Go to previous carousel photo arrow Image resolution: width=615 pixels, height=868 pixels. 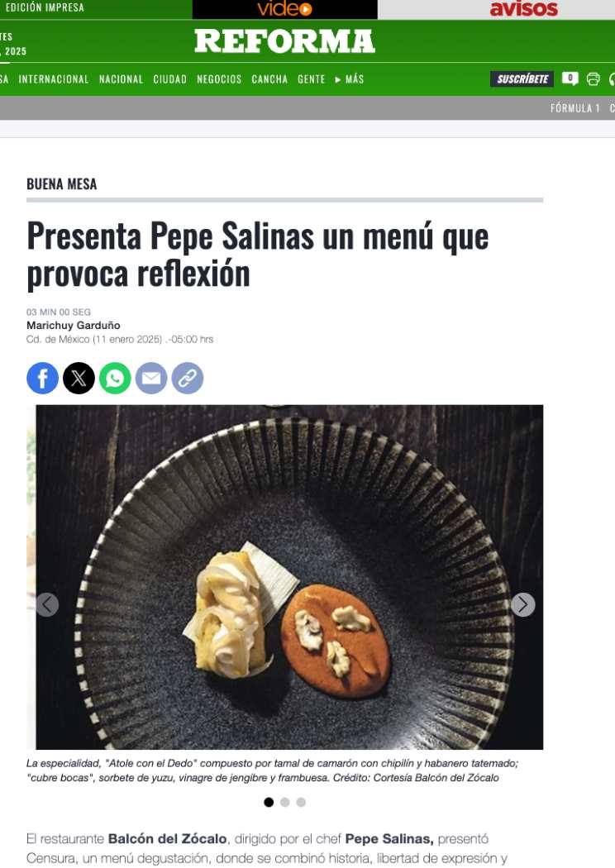point(47,604)
